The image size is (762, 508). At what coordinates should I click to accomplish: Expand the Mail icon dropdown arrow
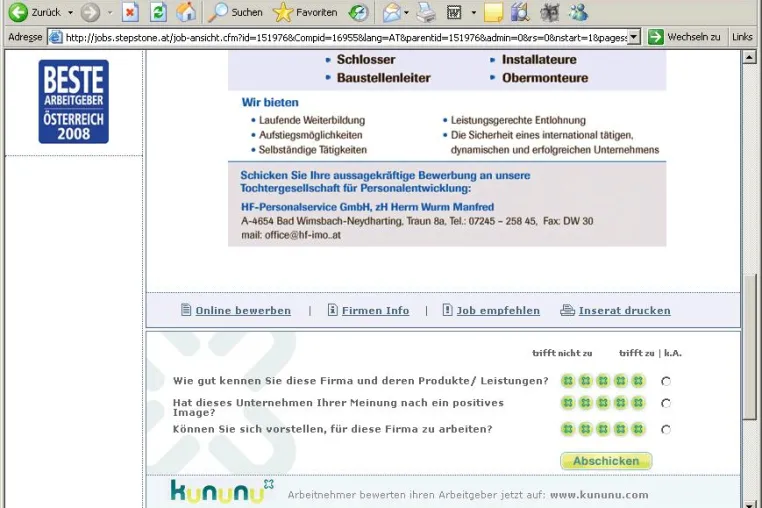(x=406, y=13)
